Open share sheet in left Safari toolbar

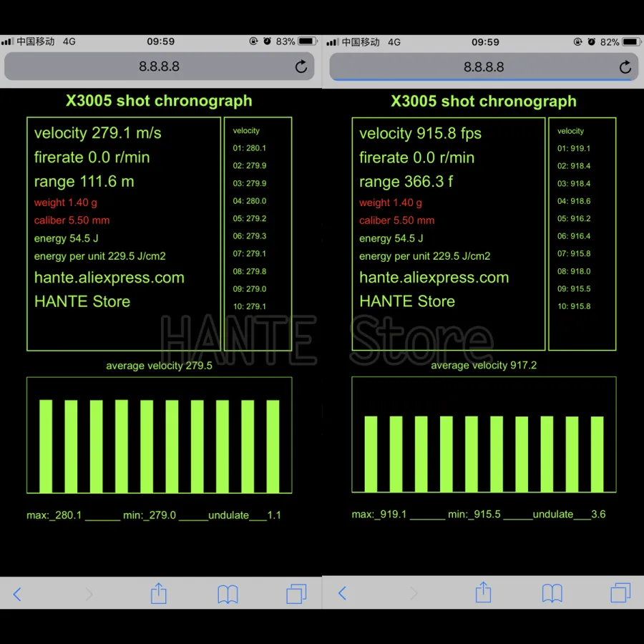point(159,593)
